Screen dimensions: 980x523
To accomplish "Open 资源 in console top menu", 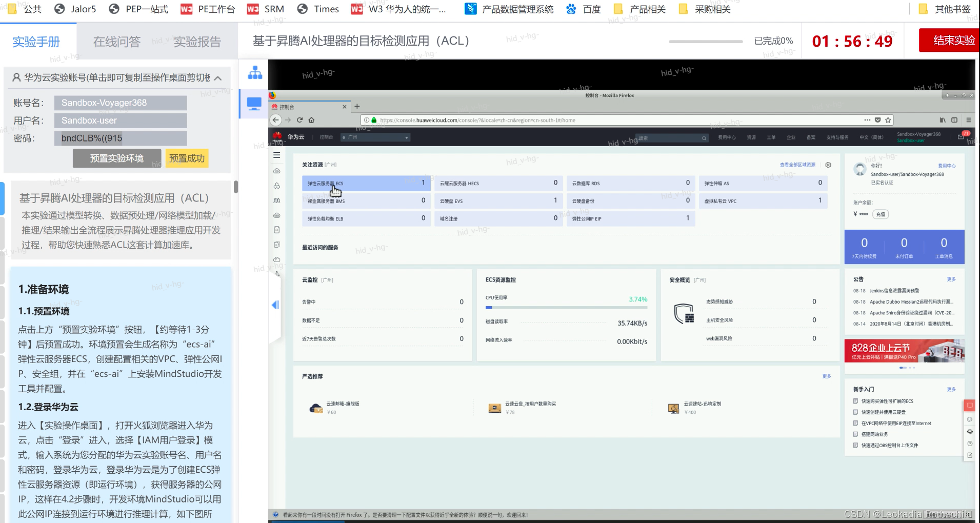I will pos(751,137).
